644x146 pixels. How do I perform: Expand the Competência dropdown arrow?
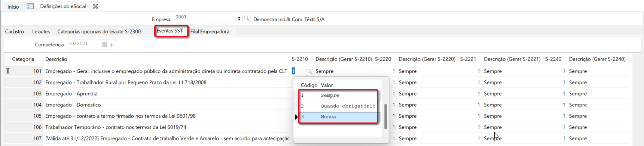112,45
